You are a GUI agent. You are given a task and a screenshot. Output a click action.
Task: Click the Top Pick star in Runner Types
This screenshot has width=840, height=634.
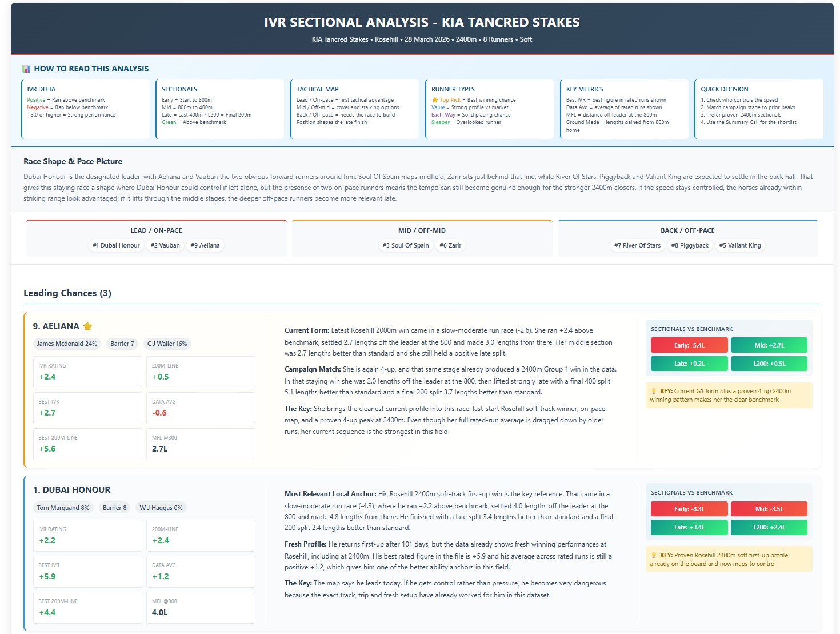(x=435, y=100)
